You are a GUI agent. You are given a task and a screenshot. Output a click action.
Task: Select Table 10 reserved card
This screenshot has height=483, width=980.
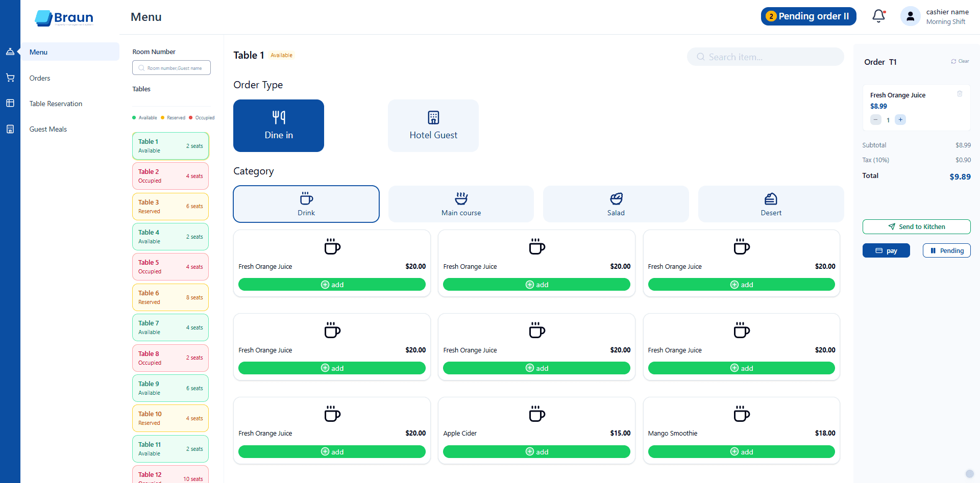click(x=170, y=418)
